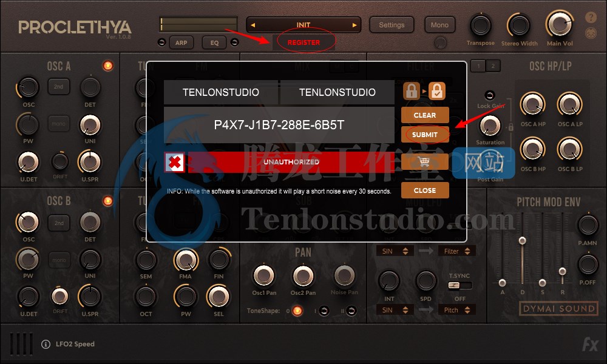The height and width of the screenshot is (364, 607).
Task: Click the vertical bars icon at bottom left
Action: (21, 344)
